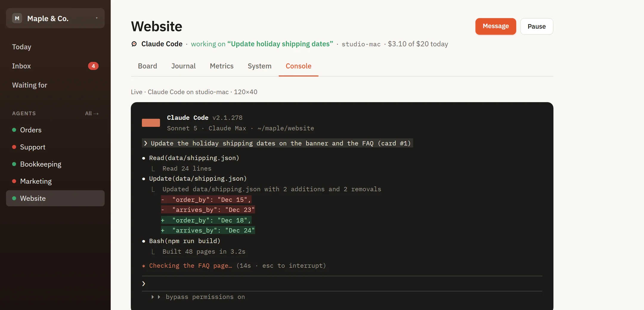Open the Journal tab
This screenshot has height=310, width=644.
pyautogui.click(x=183, y=66)
